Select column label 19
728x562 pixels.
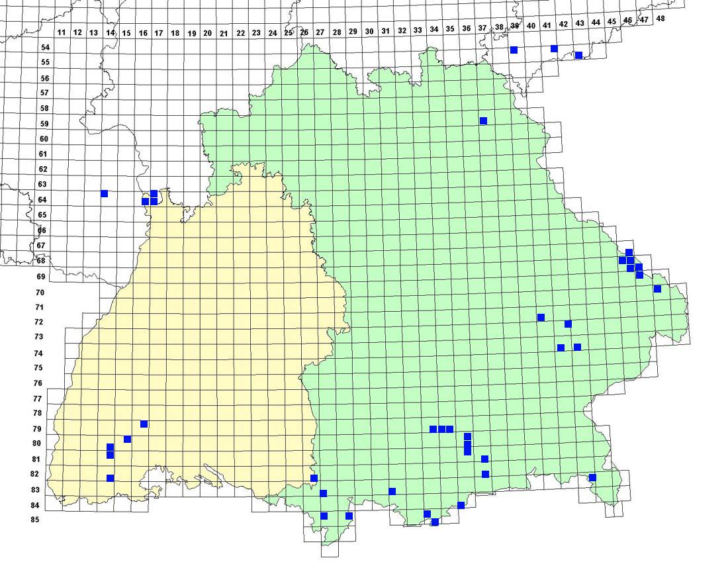[x=192, y=34]
